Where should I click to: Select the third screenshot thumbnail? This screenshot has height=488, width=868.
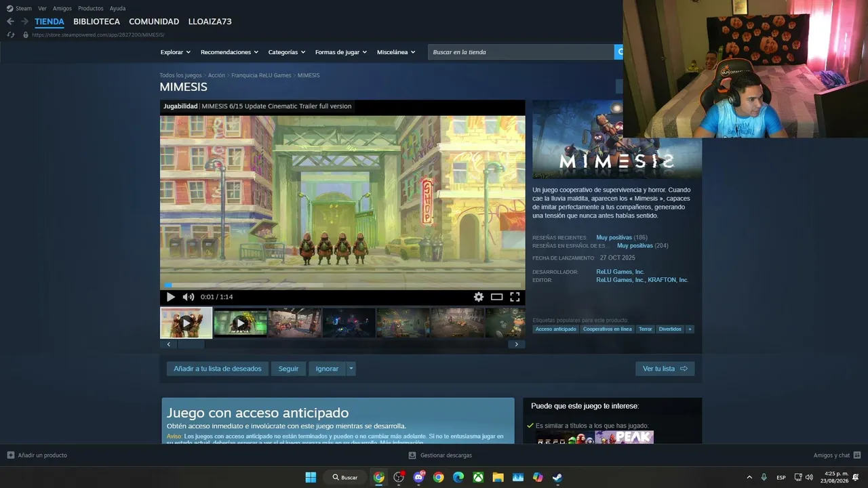(x=294, y=323)
